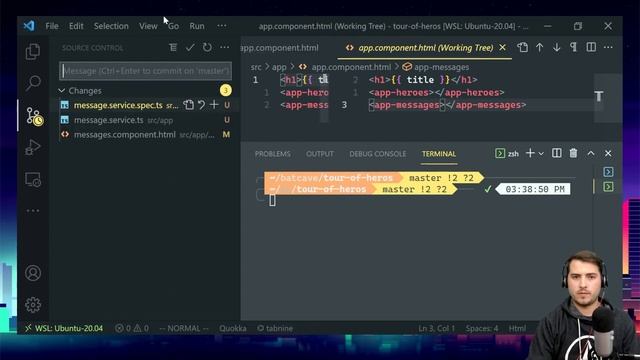Switch to the Problems panel tab
Screen dimensions: 640x360
(x=273, y=154)
